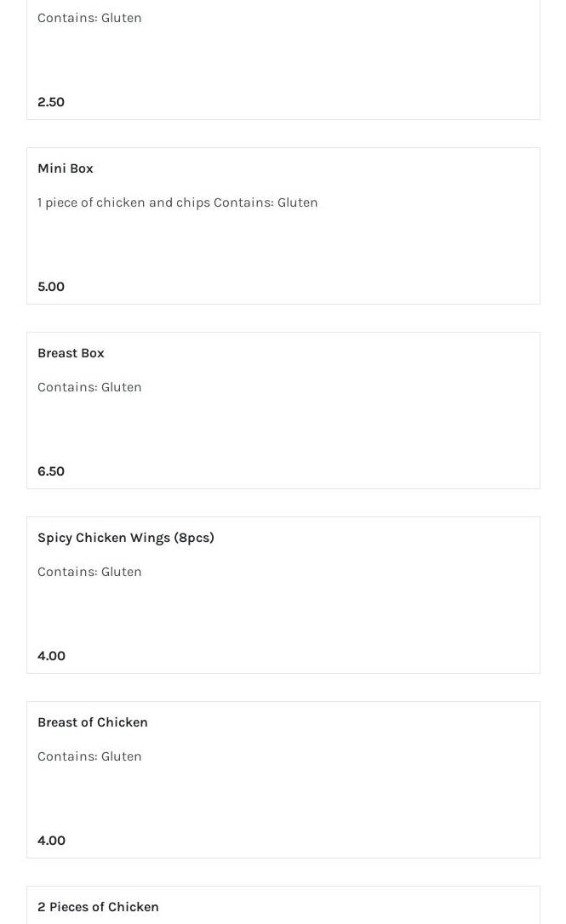Click the Mini Box item title
Viewport: 566px width, 924px height.
(66, 168)
